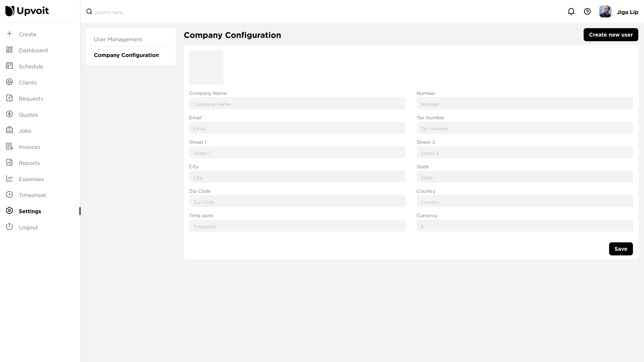Click the Zip Code field
Screen dimensions: 644x362
[298, 201]
